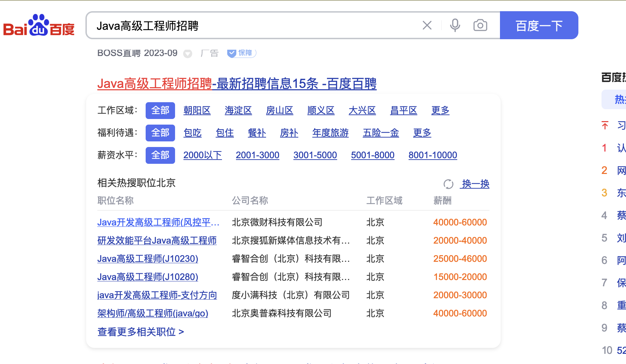Expand 更多 in the work area filter
Viewport: 626px width, 364px height.
pos(440,110)
